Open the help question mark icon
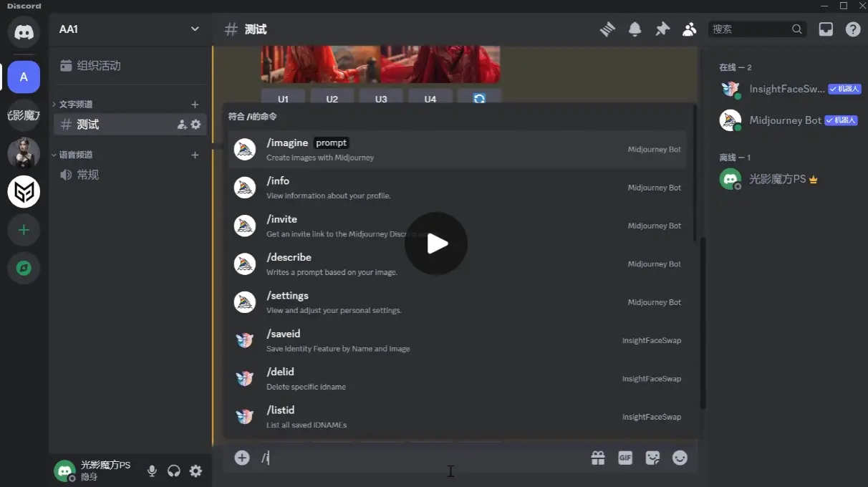The width and height of the screenshot is (868, 487). (853, 29)
